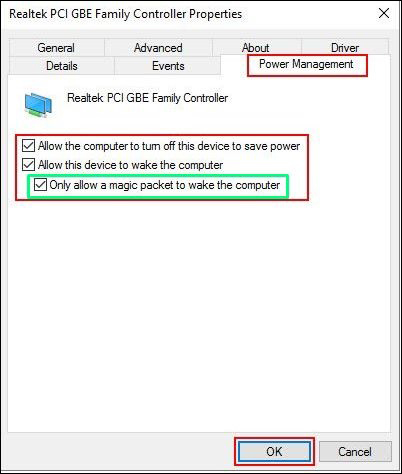Confirm settings with the OK button

(274, 452)
